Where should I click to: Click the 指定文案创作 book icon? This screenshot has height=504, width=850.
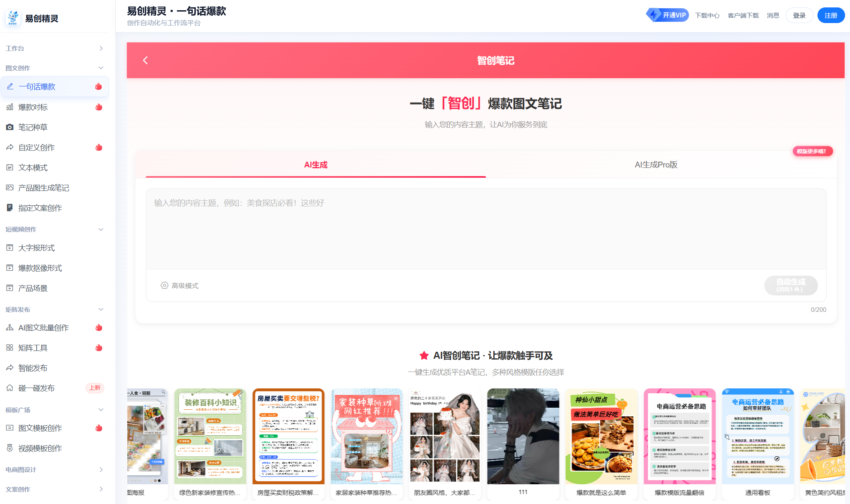point(10,208)
